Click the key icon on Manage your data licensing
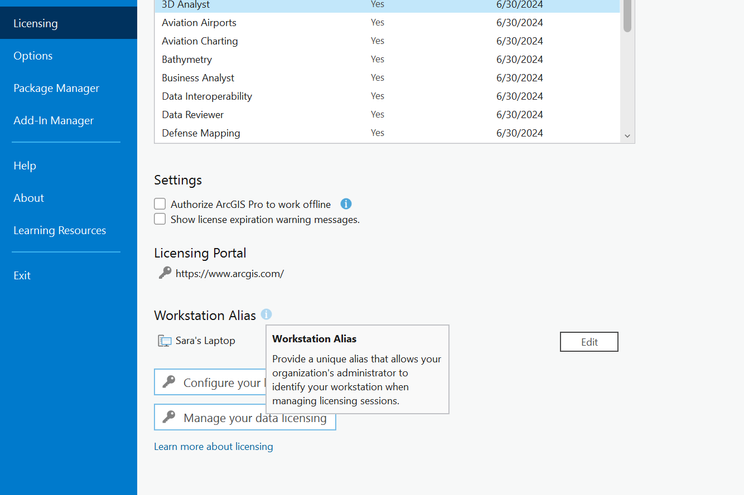 [169, 417]
